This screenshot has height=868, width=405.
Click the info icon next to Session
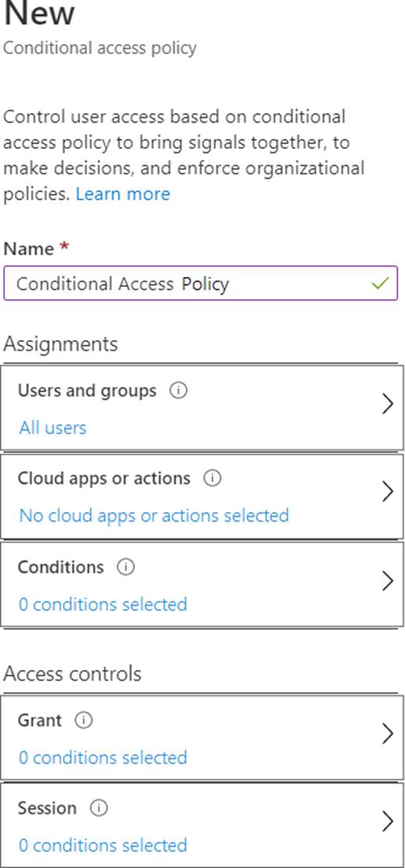click(99, 808)
